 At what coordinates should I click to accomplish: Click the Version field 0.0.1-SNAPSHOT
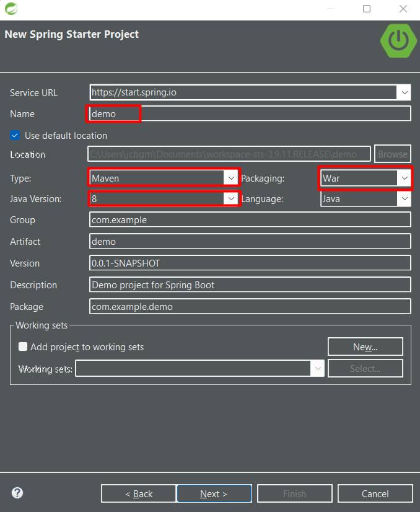250,263
